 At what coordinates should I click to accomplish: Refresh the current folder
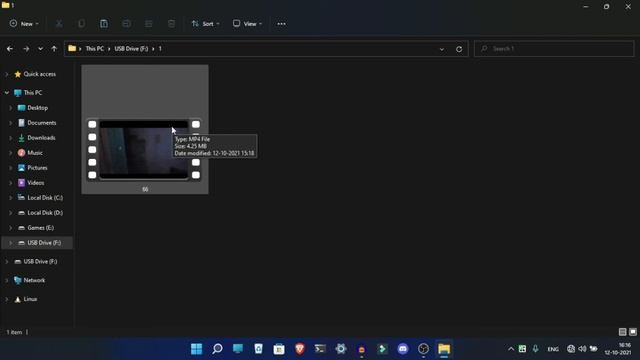click(x=459, y=49)
